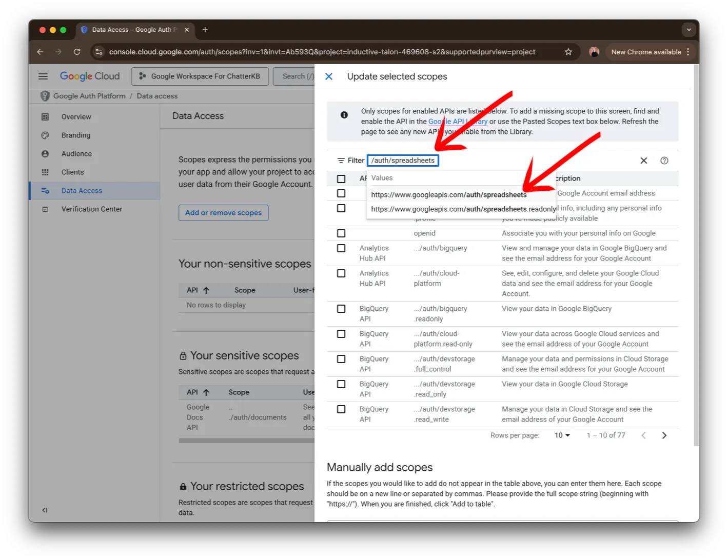Check the devstorage.read_only scope checkbox
The width and height of the screenshot is (728, 560).
tap(341, 384)
